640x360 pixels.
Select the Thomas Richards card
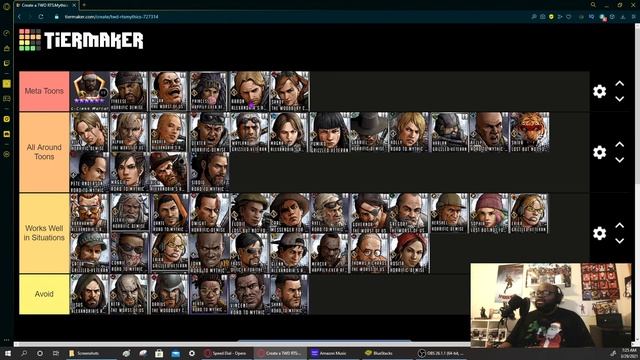point(369,253)
